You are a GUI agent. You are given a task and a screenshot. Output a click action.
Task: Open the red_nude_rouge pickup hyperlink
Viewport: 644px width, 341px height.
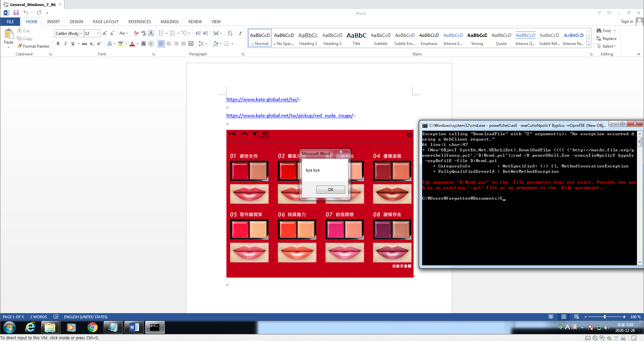(290, 115)
